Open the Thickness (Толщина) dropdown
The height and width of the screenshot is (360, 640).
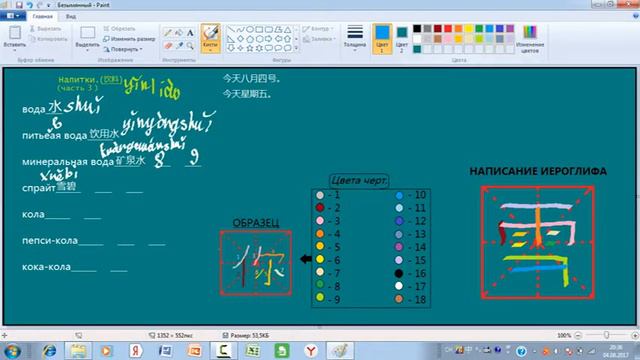[x=355, y=39]
